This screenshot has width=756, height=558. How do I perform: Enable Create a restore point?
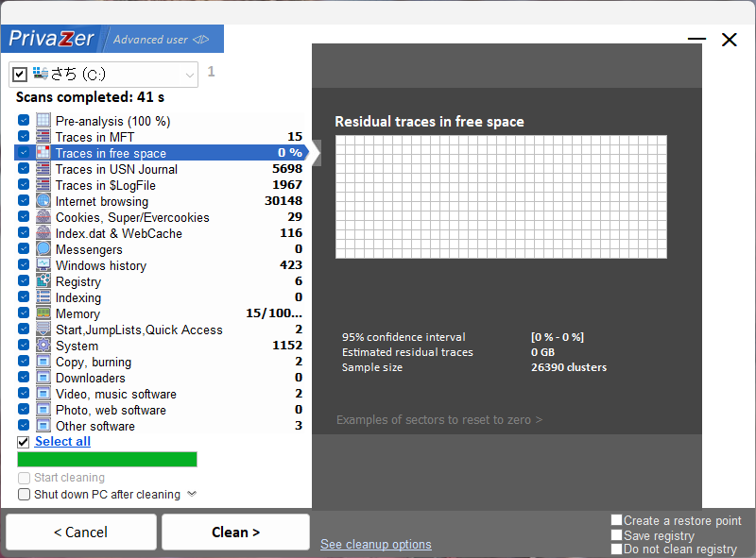(x=617, y=520)
